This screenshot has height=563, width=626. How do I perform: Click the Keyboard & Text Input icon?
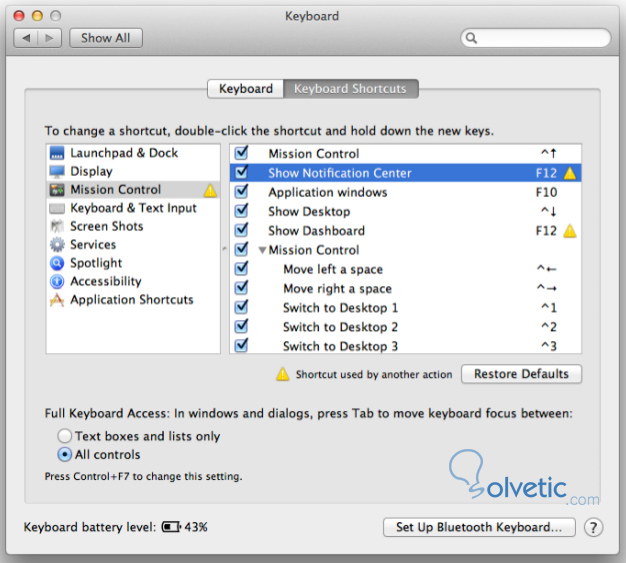(x=57, y=208)
